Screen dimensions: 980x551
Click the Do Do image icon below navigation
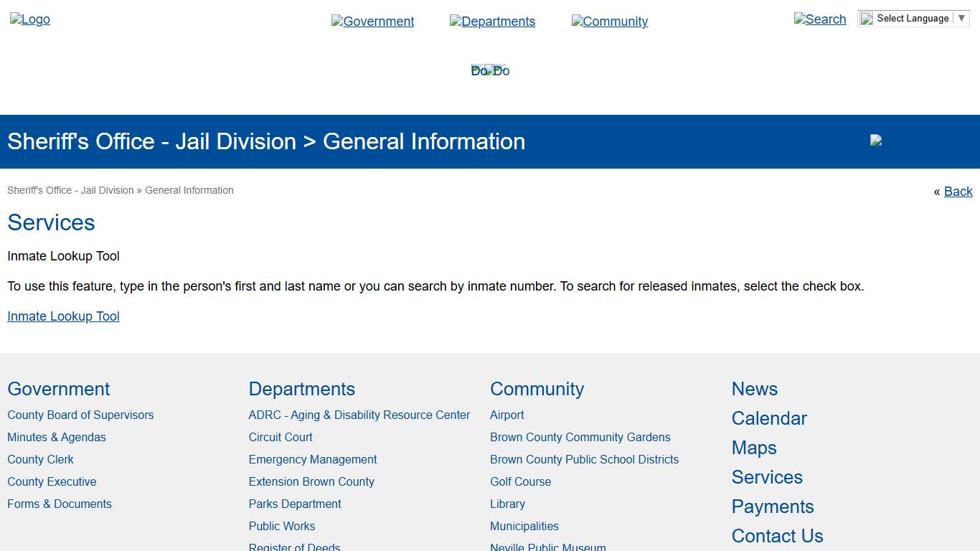[x=490, y=70]
